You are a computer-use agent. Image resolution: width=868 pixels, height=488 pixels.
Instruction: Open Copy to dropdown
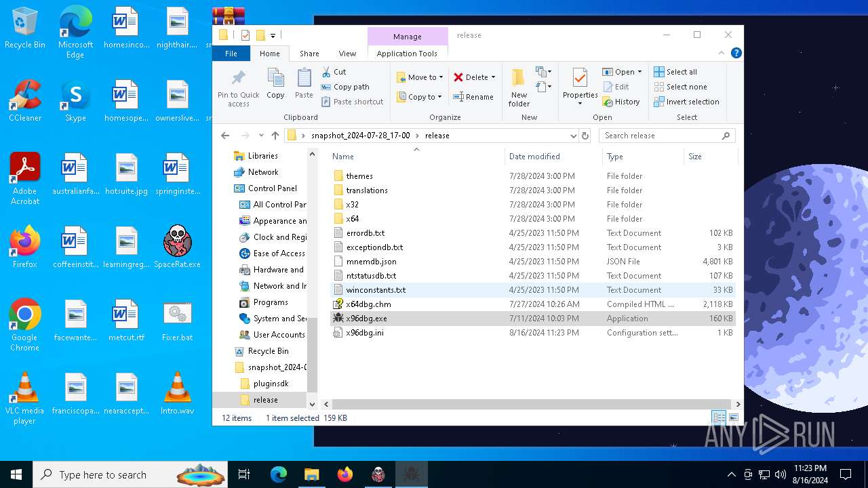click(419, 97)
